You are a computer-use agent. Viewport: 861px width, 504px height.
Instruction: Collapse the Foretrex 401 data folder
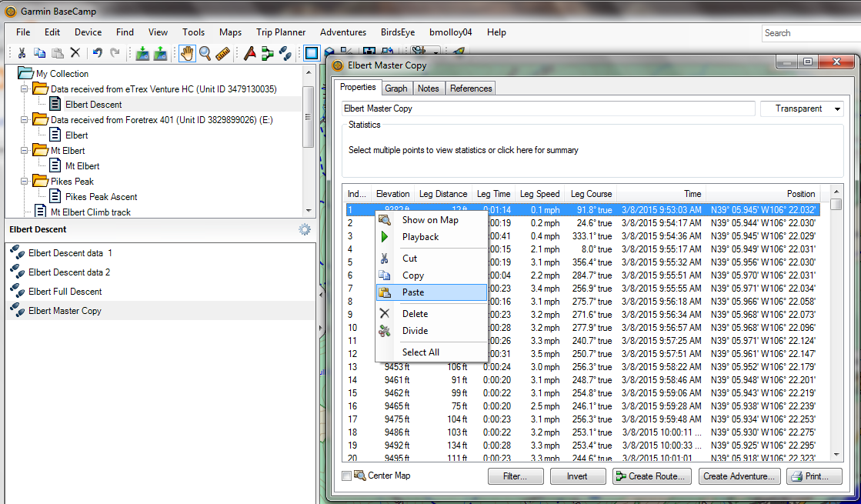pyautogui.click(x=24, y=120)
